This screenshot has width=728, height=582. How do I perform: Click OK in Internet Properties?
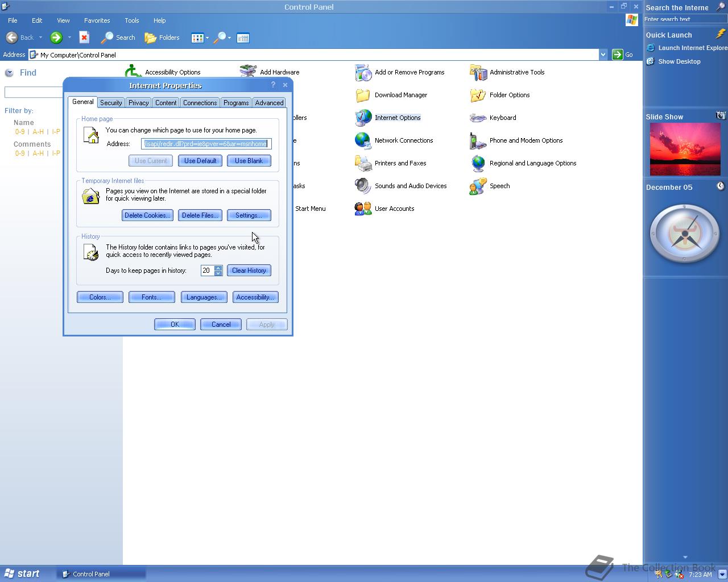(175, 325)
